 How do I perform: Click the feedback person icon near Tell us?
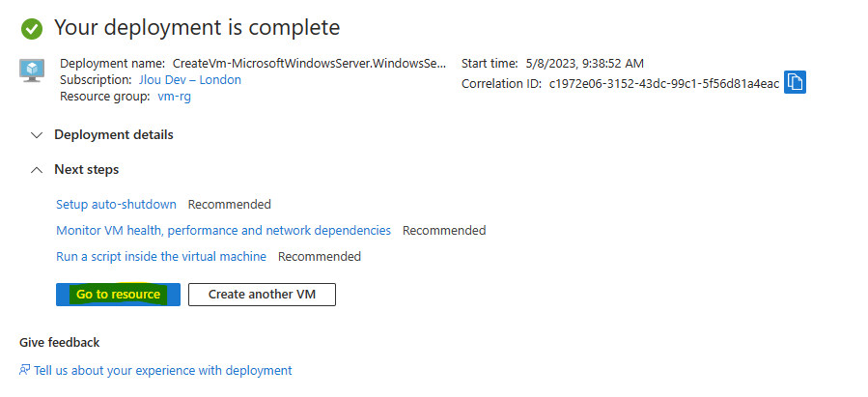[x=24, y=370]
